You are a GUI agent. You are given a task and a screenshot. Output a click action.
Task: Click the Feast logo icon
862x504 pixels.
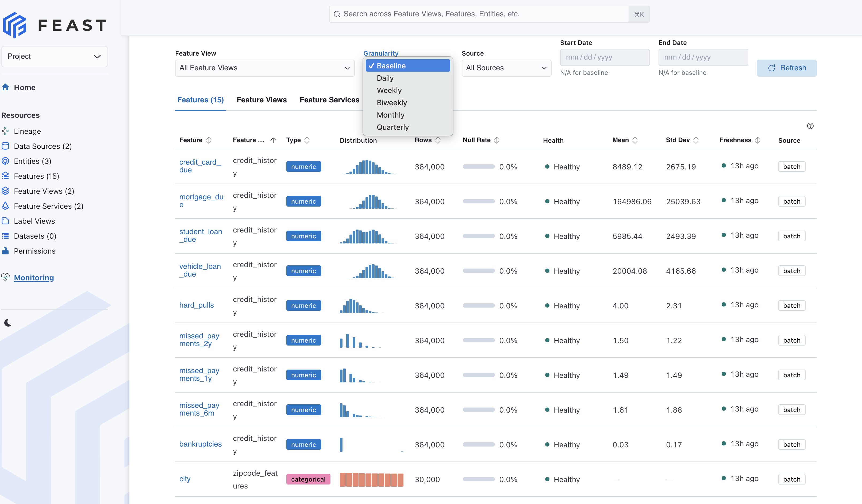tap(14, 25)
